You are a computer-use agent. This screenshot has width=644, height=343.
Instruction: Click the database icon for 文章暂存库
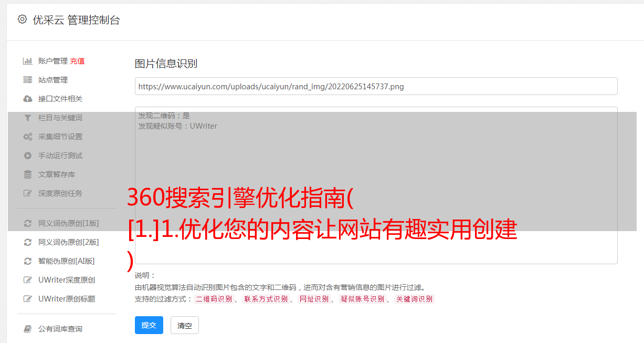point(28,174)
